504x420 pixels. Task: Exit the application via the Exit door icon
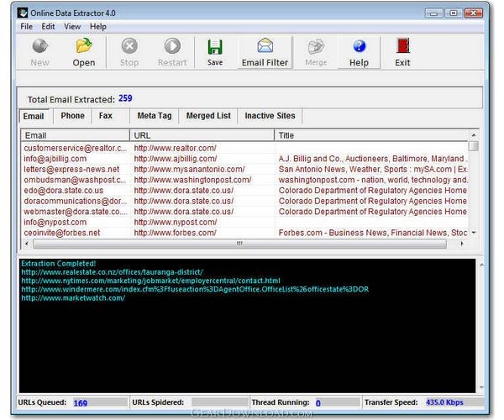pyautogui.click(x=402, y=45)
